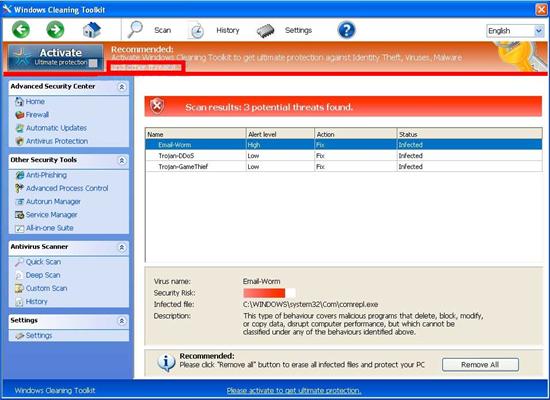Image resolution: width=550 pixels, height=400 pixels.
Task: Click the Antivirus Protection icon
Action: 20,141
